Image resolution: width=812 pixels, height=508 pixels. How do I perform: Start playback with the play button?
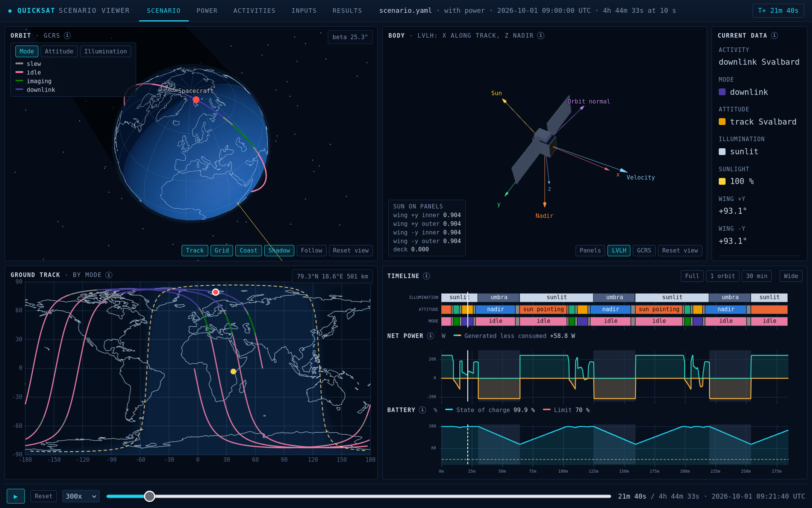tap(16, 496)
